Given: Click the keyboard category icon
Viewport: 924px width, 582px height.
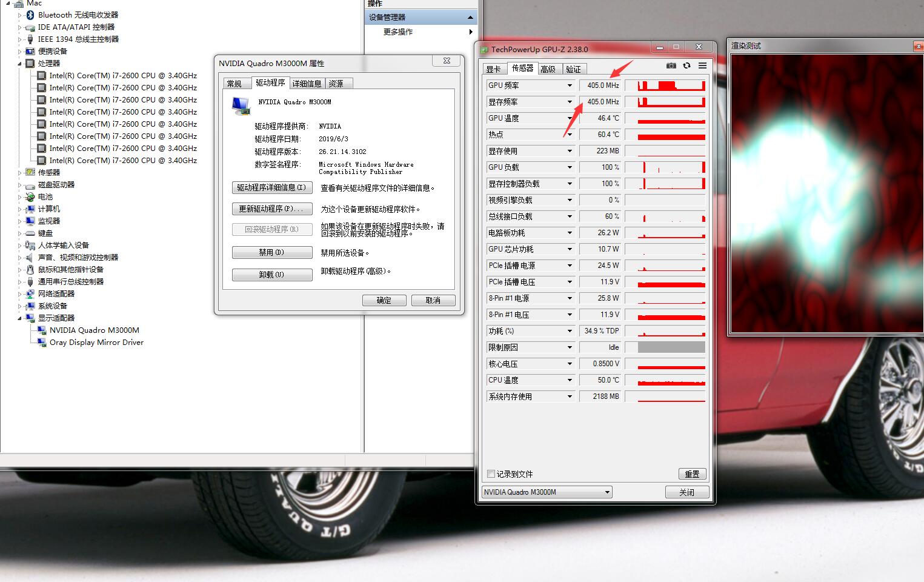Looking at the screenshot, I should (30, 233).
